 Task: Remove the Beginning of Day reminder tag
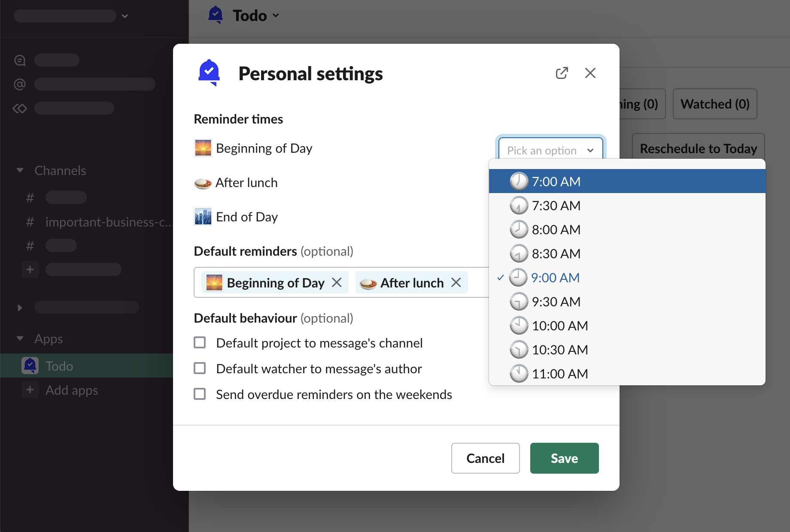pyautogui.click(x=337, y=283)
